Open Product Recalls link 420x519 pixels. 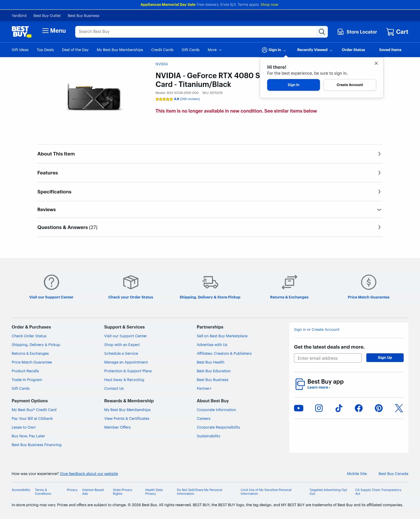pyautogui.click(x=25, y=371)
